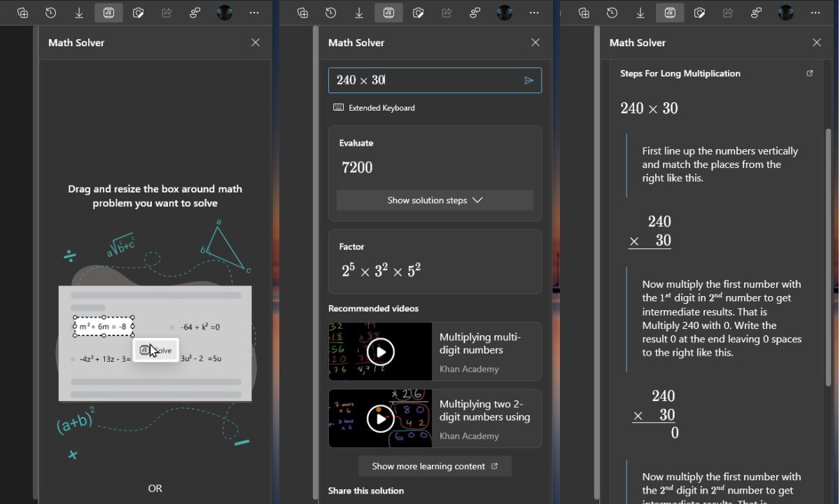Open Downloads above the 240 × 30 input panel
Image resolution: width=840 pixels, height=504 pixels.
point(359,13)
